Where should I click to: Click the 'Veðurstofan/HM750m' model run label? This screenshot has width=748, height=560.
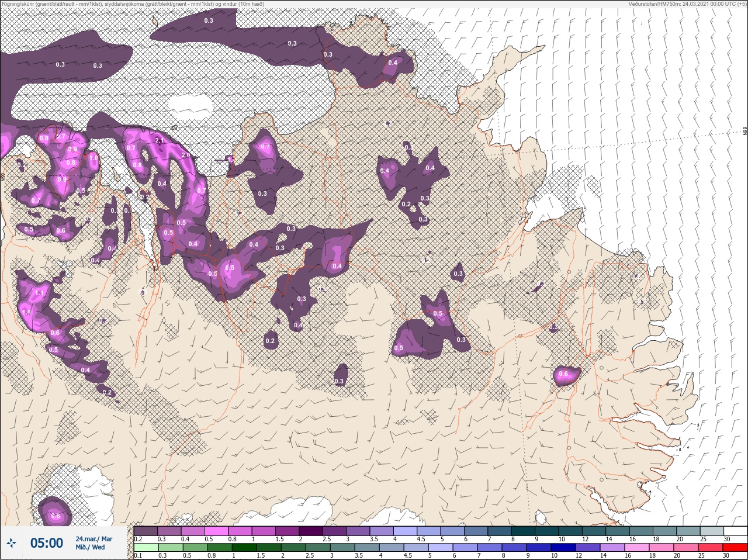pyautogui.click(x=688, y=4)
